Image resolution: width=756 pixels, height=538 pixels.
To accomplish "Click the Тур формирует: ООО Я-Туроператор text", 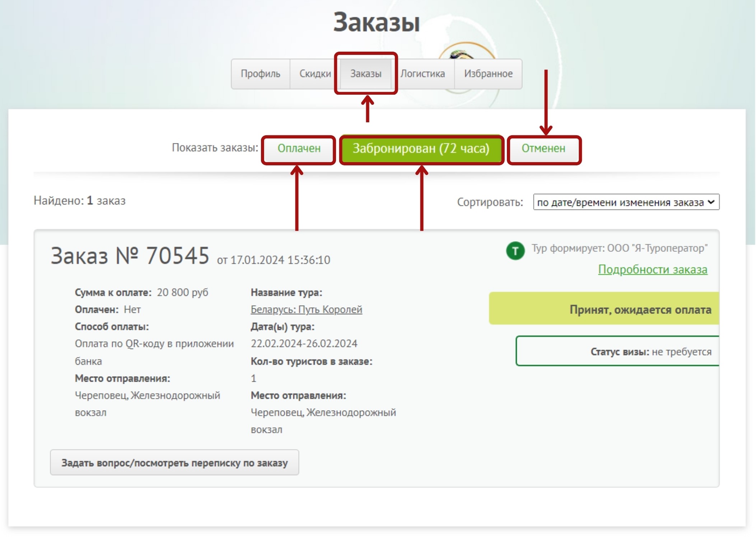I will pyautogui.click(x=619, y=248).
